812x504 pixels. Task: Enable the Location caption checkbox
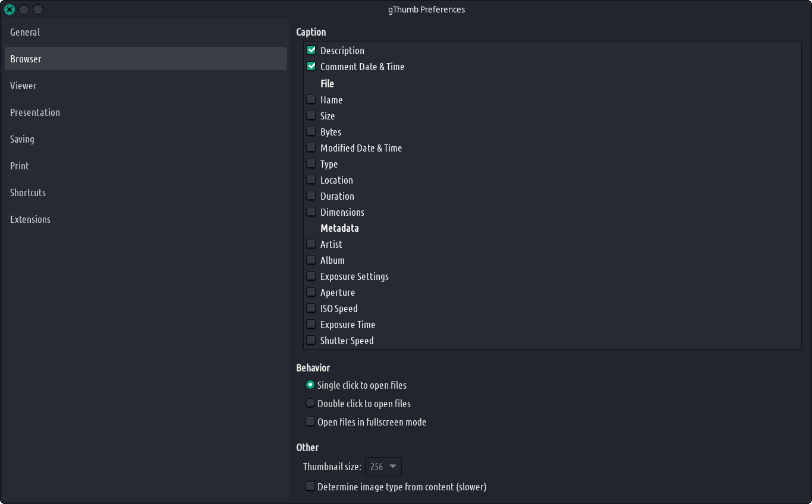coord(311,179)
